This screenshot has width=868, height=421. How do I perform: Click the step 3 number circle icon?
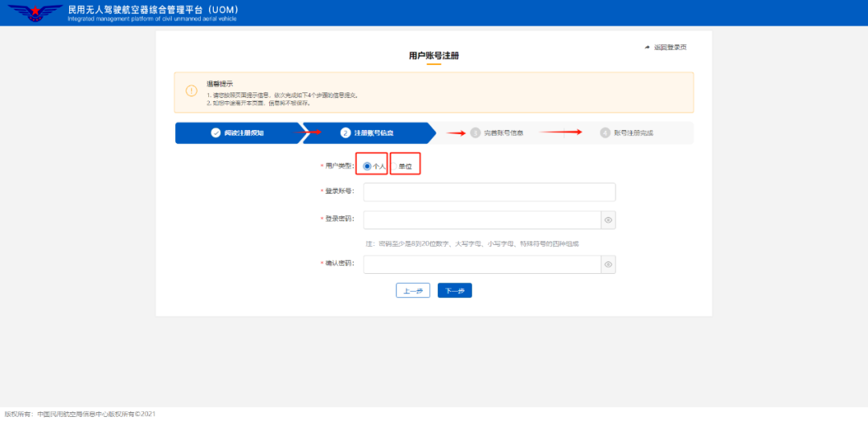pyautogui.click(x=476, y=133)
